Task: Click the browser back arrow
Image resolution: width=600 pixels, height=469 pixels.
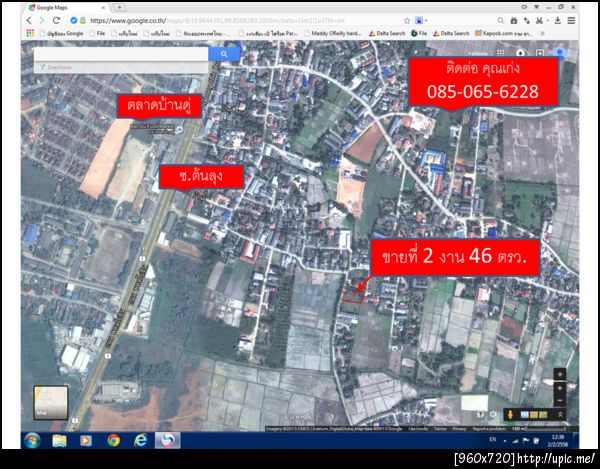Action: pos(29,21)
